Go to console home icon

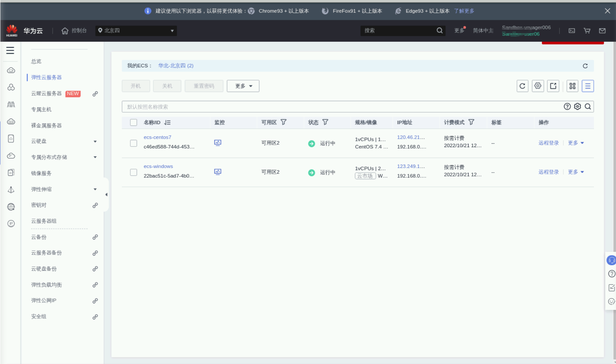tap(65, 31)
